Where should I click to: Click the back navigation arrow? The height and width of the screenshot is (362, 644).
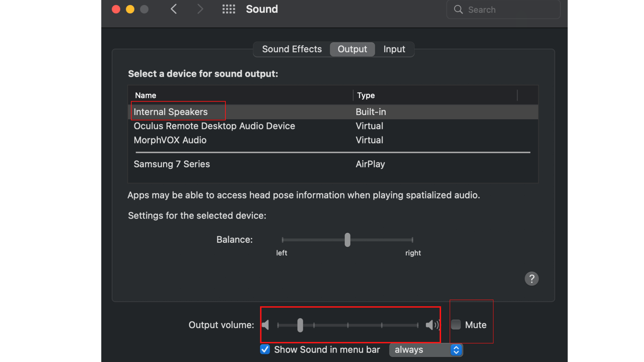point(174,9)
